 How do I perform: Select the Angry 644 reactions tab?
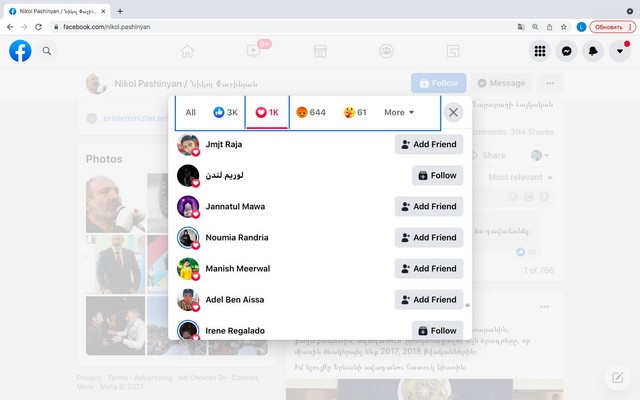click(x=311, y=113)
